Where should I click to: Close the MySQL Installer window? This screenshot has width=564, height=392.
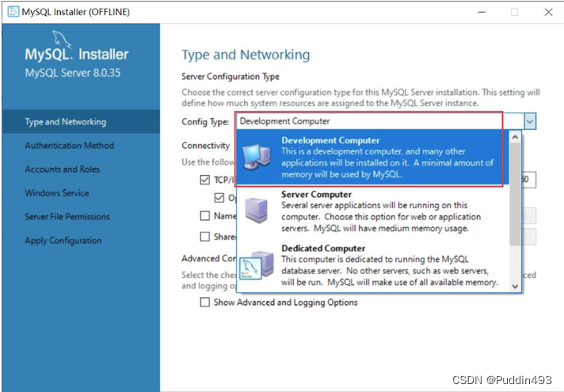548,12
